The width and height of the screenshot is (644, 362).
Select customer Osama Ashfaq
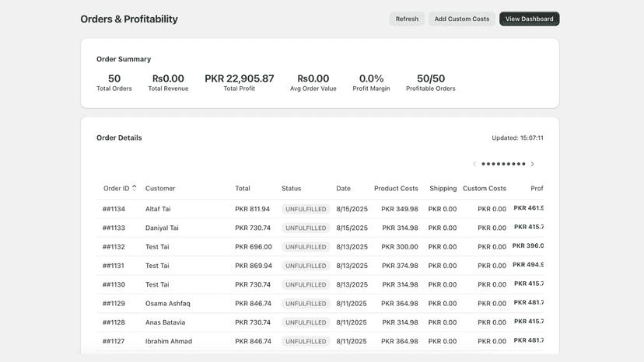[x=167, y=303]
